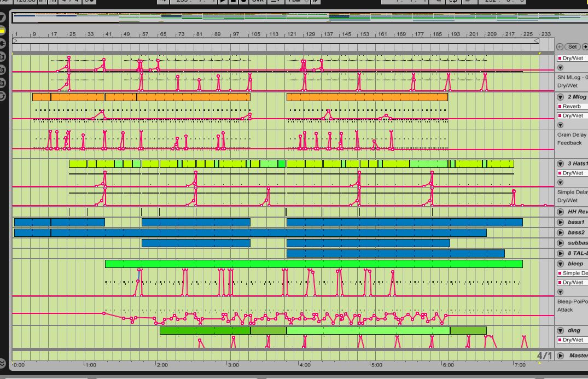
Task: Select the last bass1 clip
Action: coord(405,222)
